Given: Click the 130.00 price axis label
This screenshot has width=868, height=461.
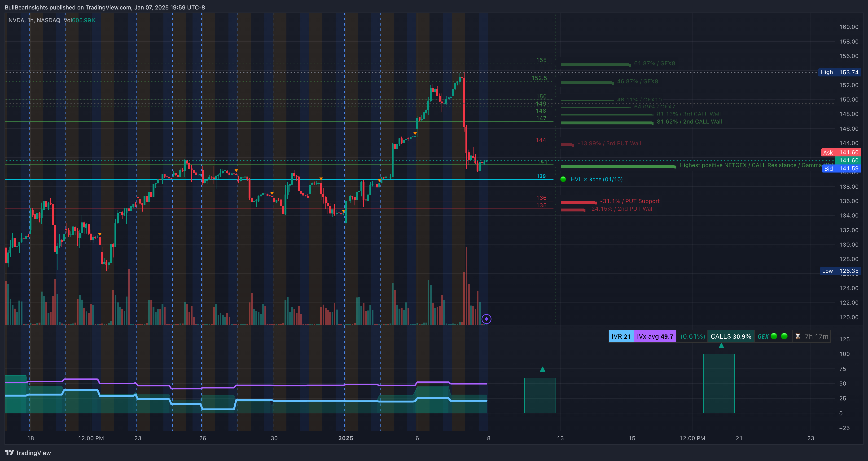Looking at the screenshot, I should (x=849, y=244).
